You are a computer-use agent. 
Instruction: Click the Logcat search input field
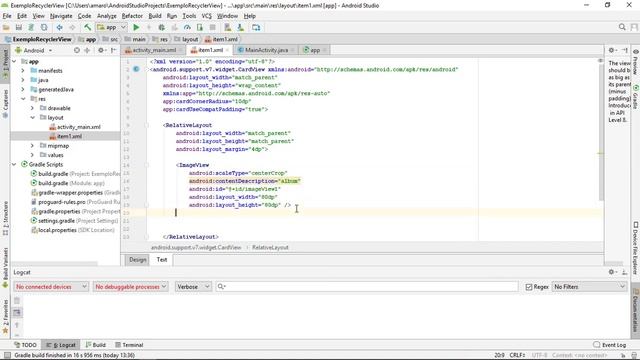tap(367, 287)
